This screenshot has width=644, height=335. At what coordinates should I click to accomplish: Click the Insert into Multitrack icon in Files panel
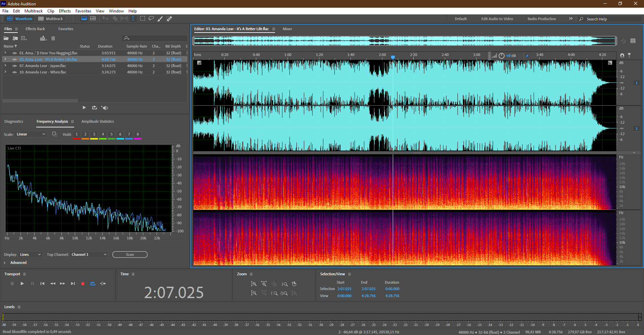(x=43, y=38)
